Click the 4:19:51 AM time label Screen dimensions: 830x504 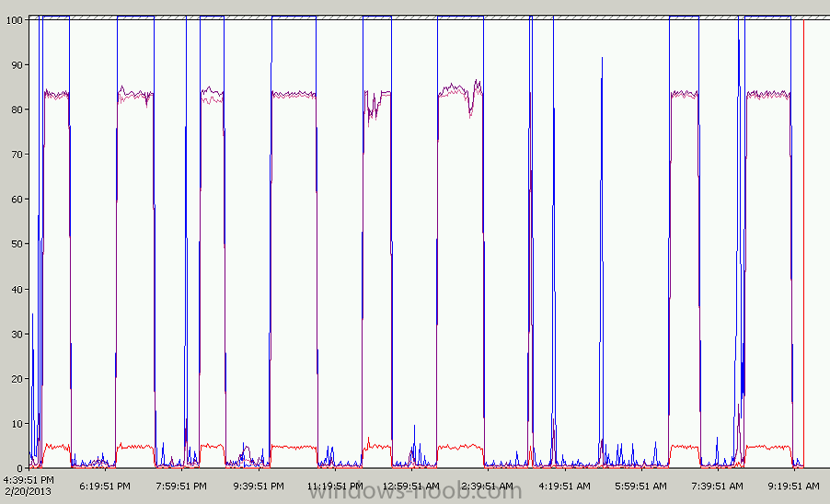(x=564, y=486)
